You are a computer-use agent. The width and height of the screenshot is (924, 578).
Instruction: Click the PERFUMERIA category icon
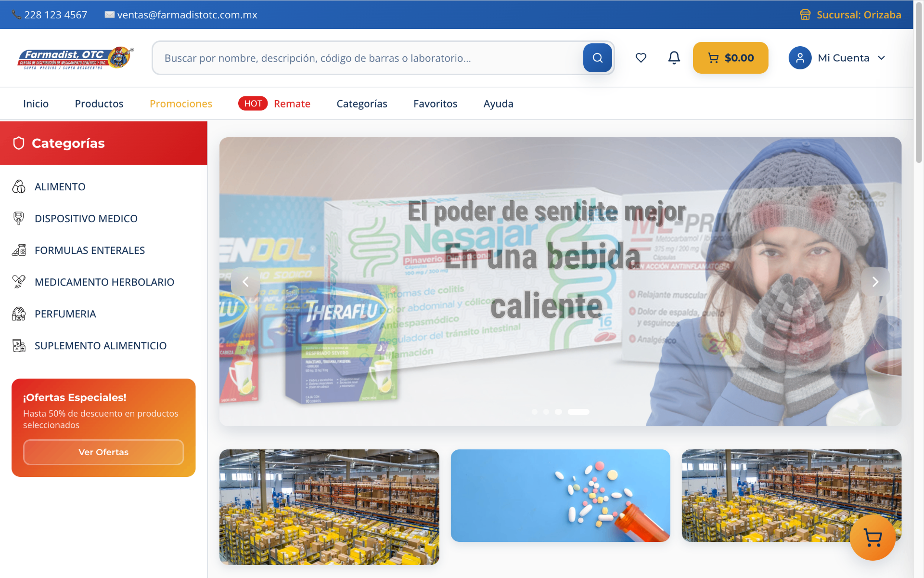(x=19, y=314)
